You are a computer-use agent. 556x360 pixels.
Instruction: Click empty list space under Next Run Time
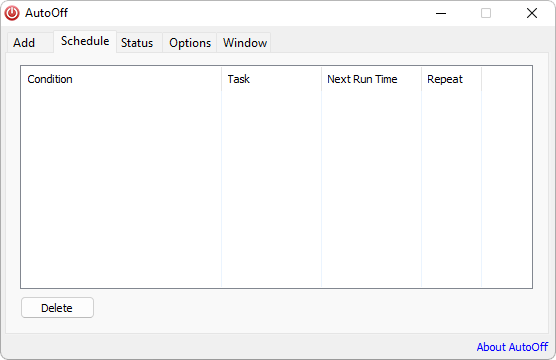(x=372, y=189)
